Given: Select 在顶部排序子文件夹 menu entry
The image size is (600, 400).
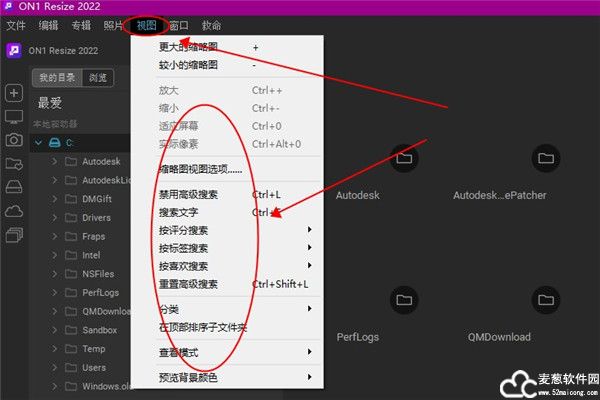Looking at the screenshot, I should (x=227, y=327).
